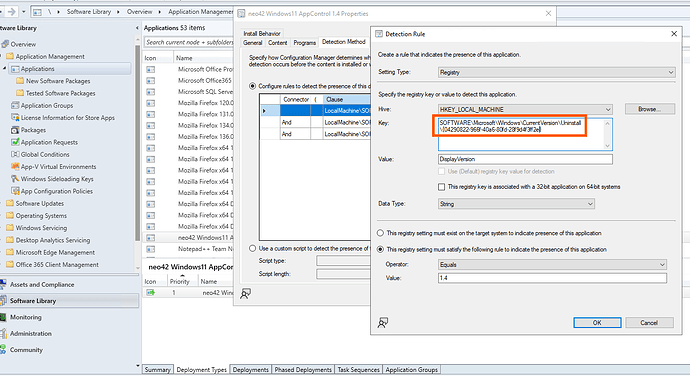Image resolution: width=690 pixels, height=376 pixels.
Task: Open Tested Software Packages folder
Action: [60, 93]
